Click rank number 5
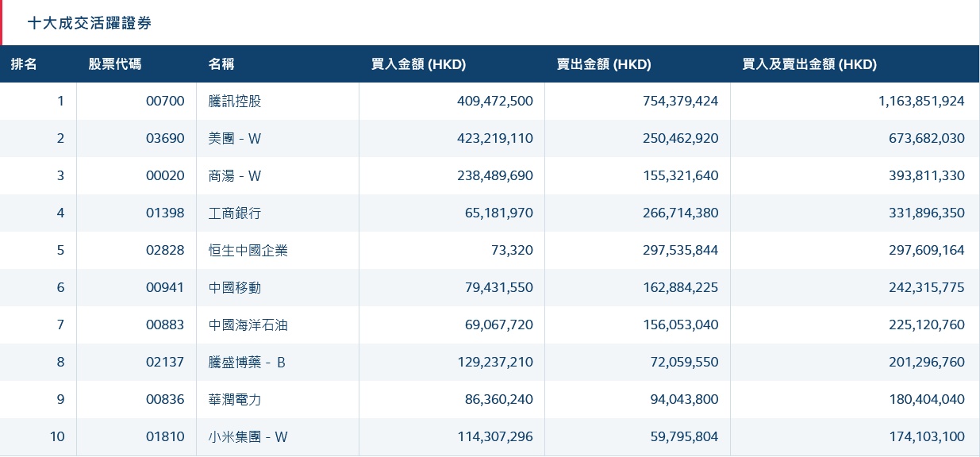980x457 pixels. pyautogui.click(x=60, y=250)
